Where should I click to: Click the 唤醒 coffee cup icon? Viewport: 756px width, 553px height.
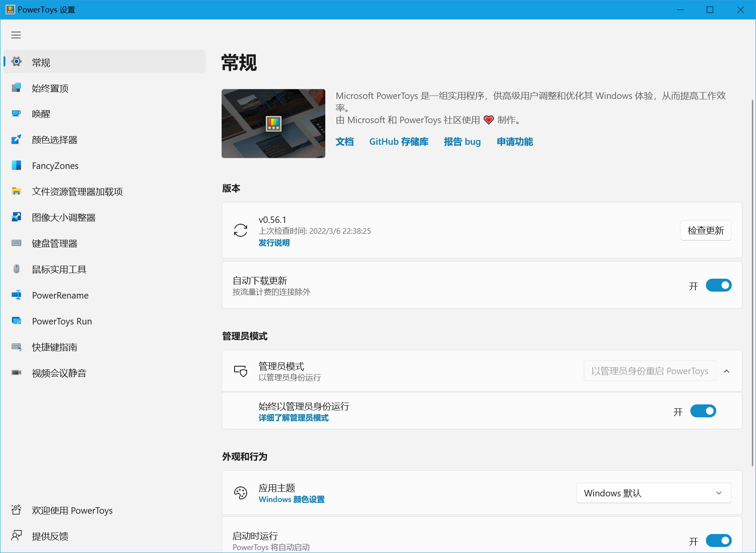(x=16, y=114)
